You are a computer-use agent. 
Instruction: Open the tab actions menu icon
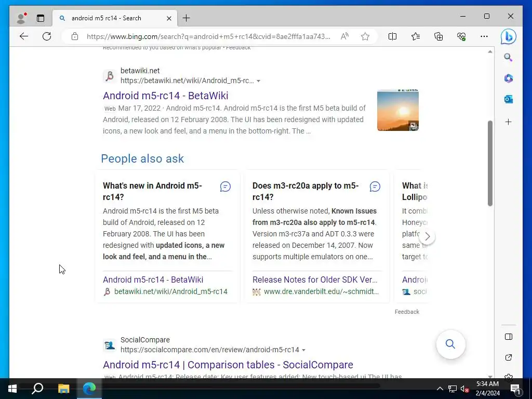tap(41, 18)
